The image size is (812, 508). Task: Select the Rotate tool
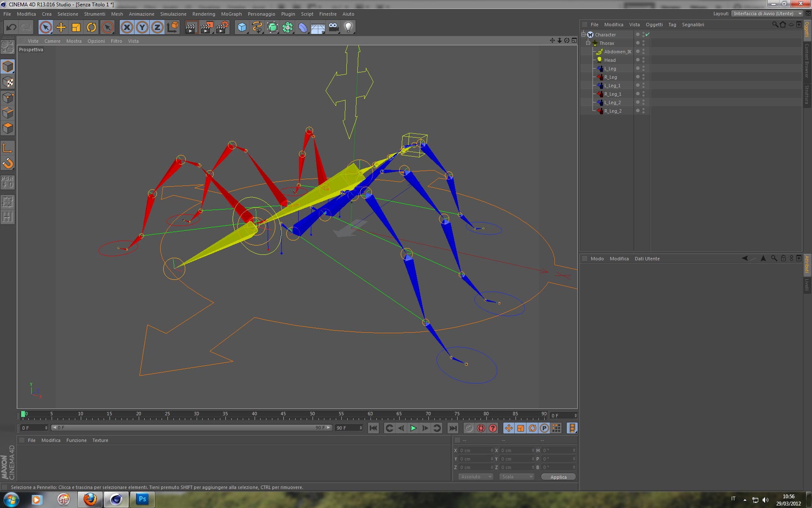[91, 28]
